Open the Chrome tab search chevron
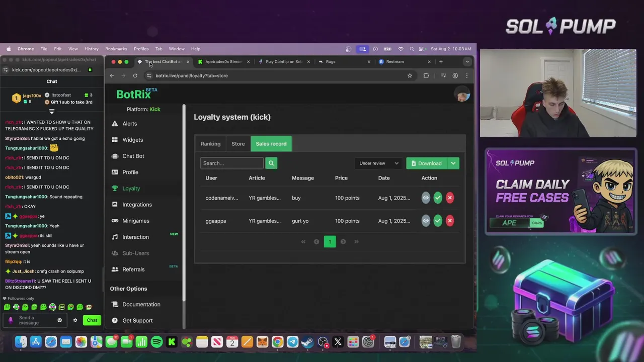 pos(467,62)
